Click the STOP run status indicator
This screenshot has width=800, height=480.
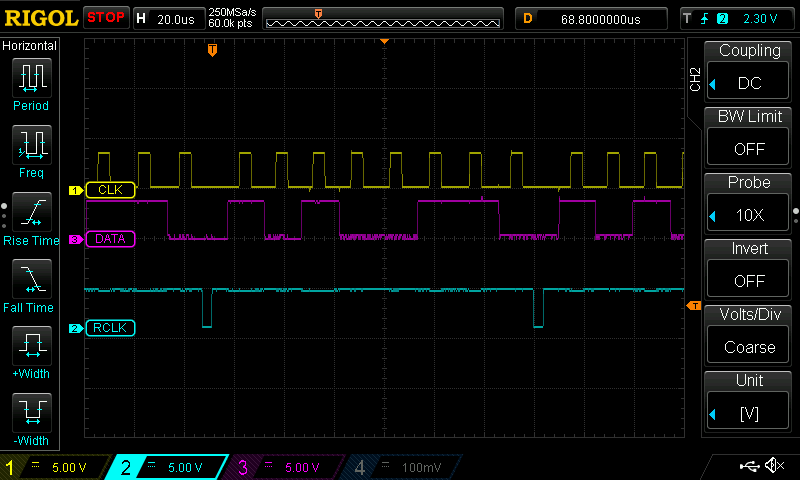[x=106, y=17]
